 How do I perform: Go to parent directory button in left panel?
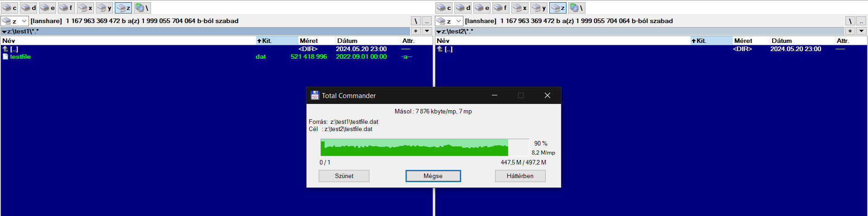click(x=427, y=21)
